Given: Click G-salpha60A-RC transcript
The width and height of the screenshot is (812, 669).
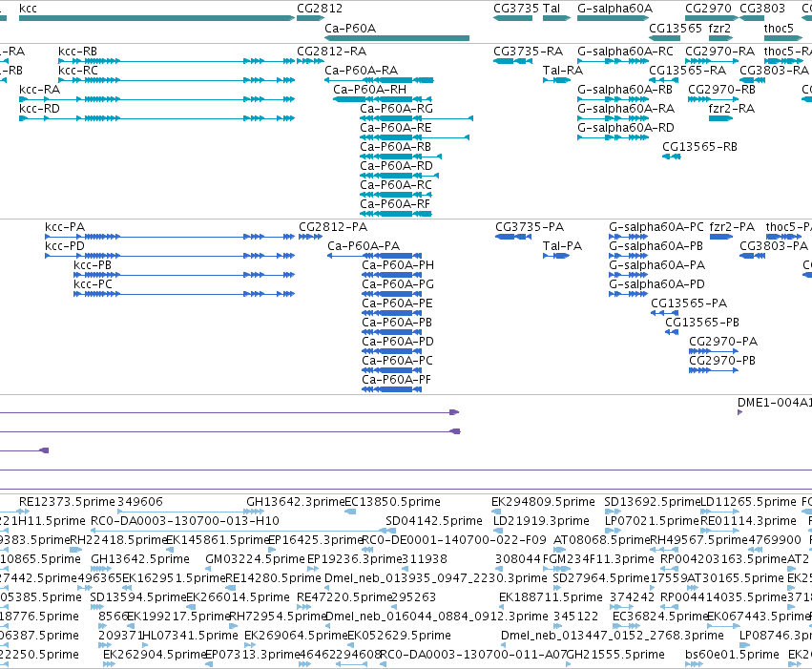Looking at the screenshot, I should coord(614,61).
